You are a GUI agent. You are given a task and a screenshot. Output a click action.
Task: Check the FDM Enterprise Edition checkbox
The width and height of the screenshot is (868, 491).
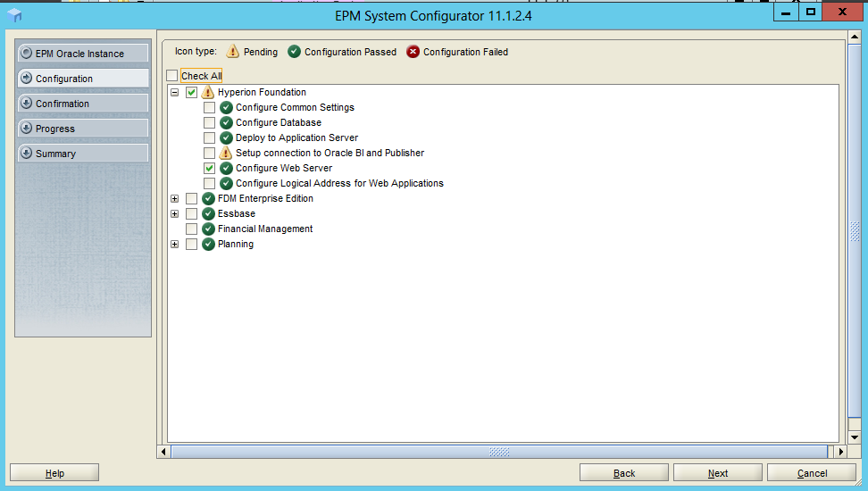tap(191, 199)
